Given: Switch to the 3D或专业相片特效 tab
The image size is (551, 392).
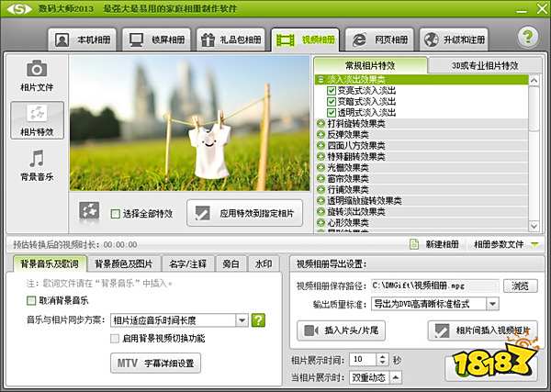Looking at the screenshot, I should point(484,65).
